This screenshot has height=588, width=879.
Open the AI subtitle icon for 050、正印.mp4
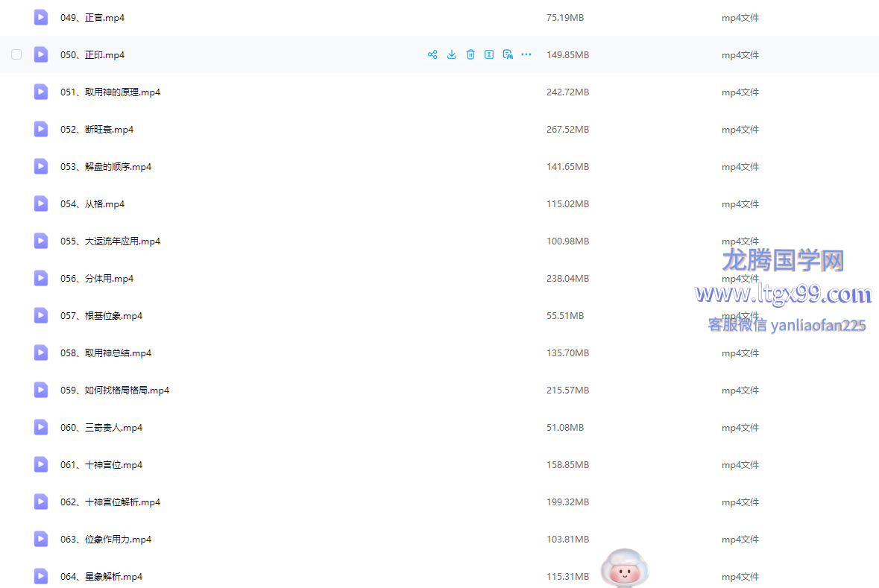[508, 54]
